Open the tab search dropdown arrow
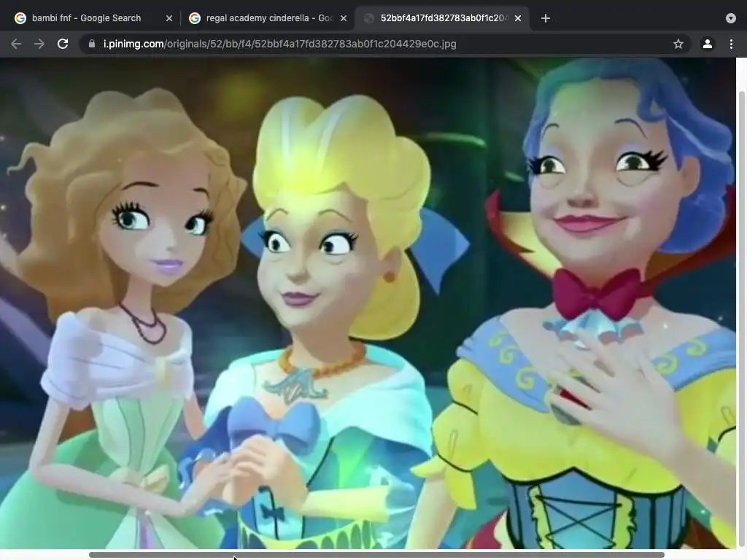Image resolution: width=747 pixels, height=560 pixels. [x=731, y=18]
